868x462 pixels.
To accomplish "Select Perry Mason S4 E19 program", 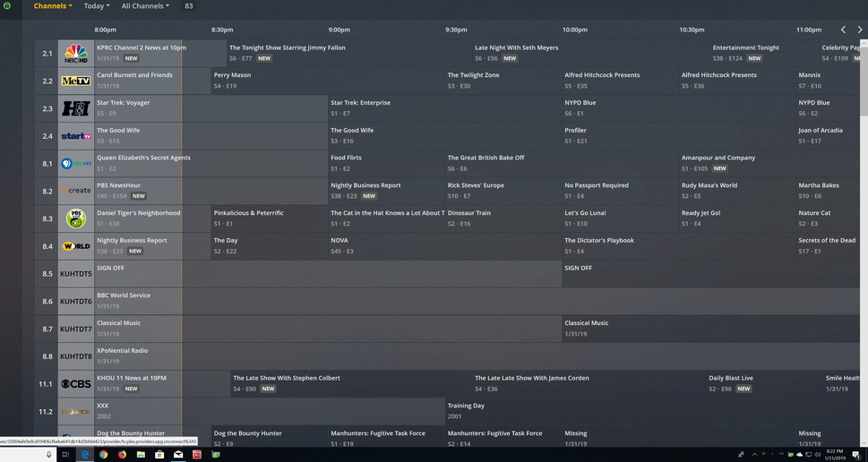I will coord(328,81).
